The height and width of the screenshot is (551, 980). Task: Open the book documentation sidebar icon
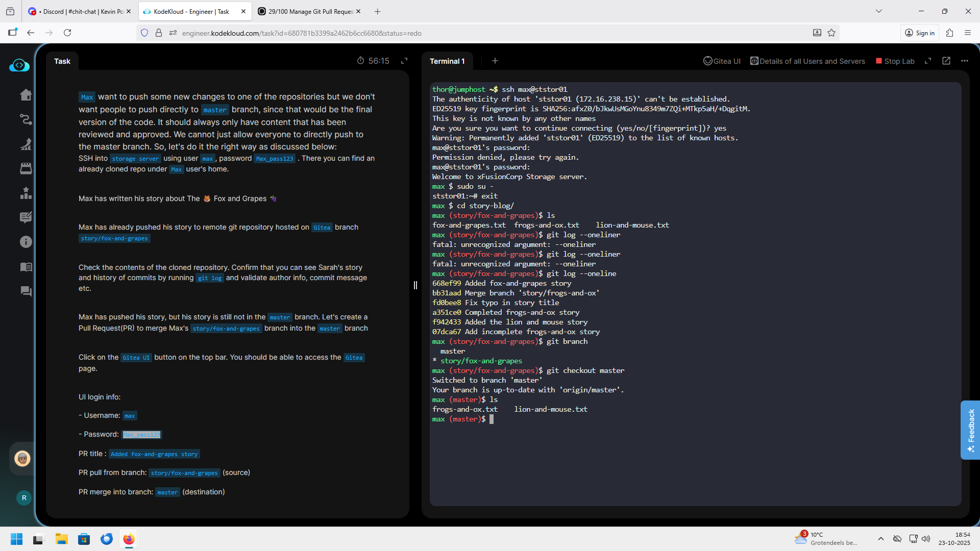click(26, 267)
